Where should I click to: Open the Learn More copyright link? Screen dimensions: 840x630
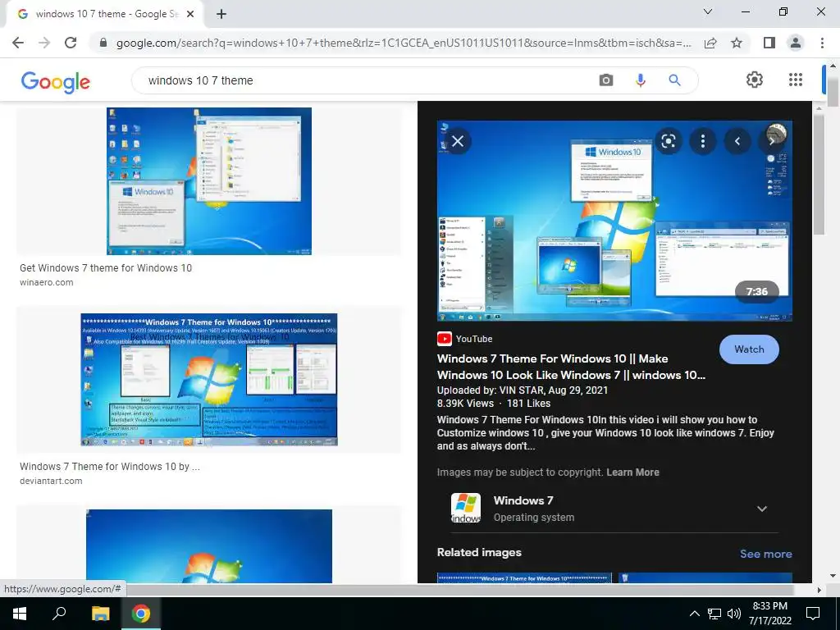[632, 472]
